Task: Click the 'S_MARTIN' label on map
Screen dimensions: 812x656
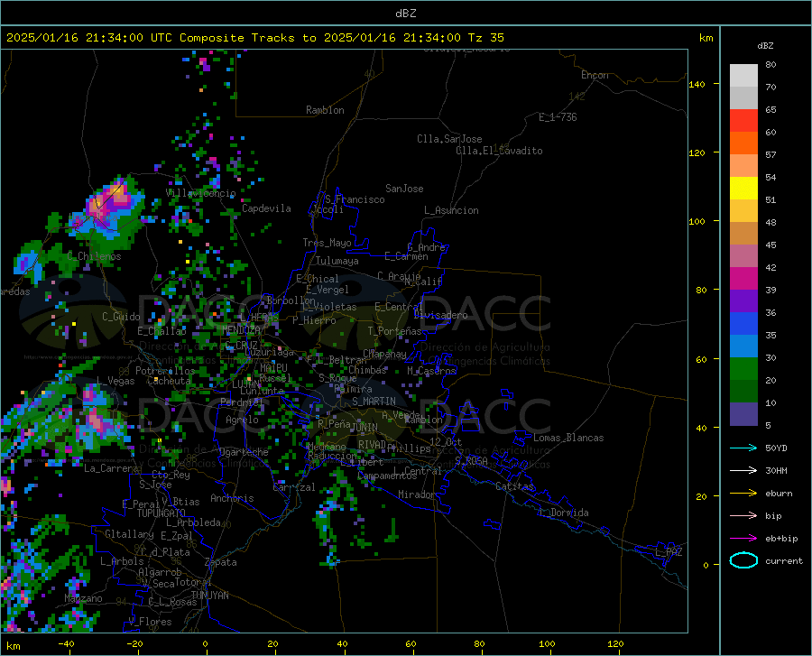Action: 374,402
